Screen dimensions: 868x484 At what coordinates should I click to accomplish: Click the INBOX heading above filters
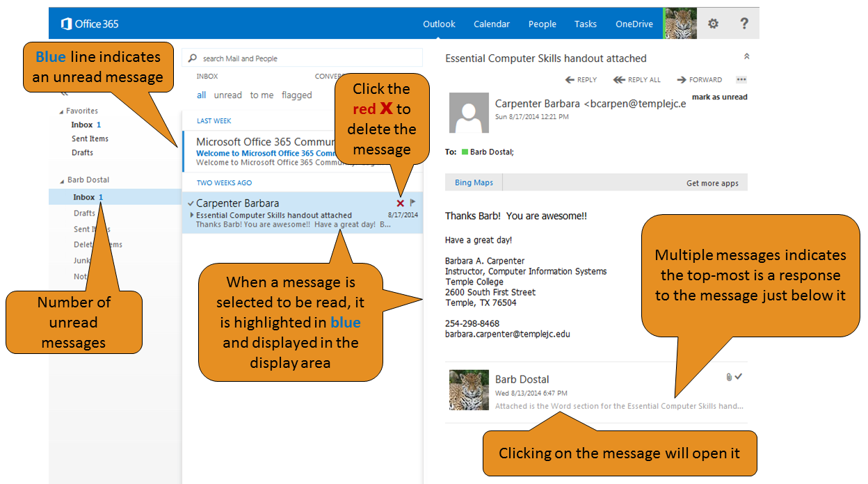[x=207, y=76]
